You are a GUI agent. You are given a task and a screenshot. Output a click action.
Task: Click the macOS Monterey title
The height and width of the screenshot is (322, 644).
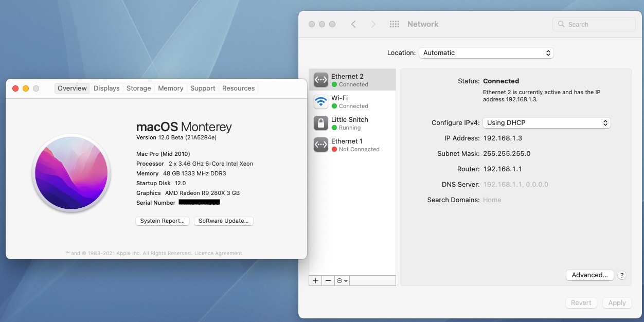pyautogui.click(x=184, y=127)
